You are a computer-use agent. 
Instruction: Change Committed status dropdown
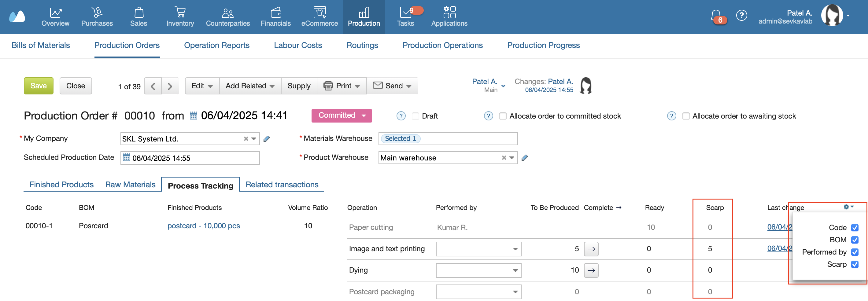point(342,116)
